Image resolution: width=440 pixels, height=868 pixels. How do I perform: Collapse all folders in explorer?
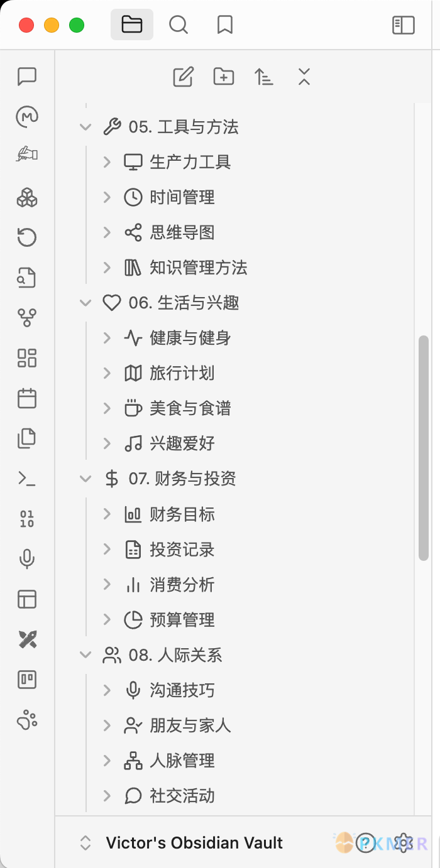[x=304, y=77]
